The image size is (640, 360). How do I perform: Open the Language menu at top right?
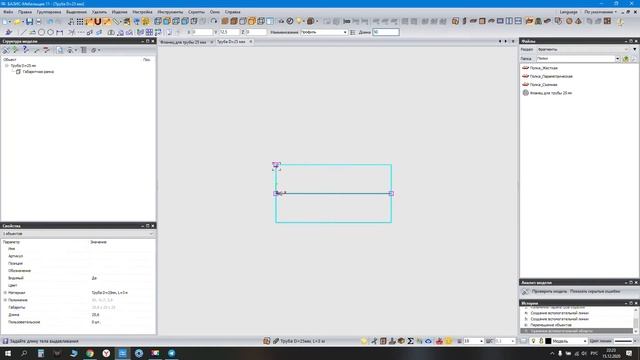pyautogui.click(x=569, y=12)
